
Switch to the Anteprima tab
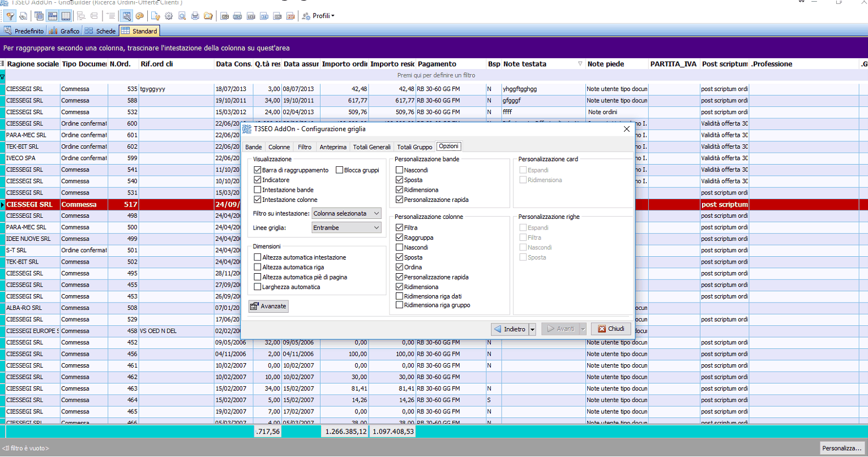pyautogui.click(x=333, y=147)
